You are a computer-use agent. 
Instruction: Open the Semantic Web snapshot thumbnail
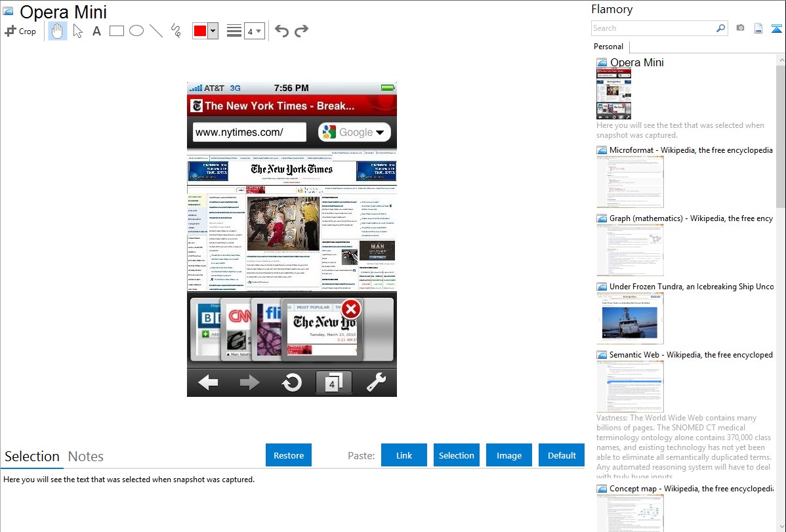click(630, 386)
